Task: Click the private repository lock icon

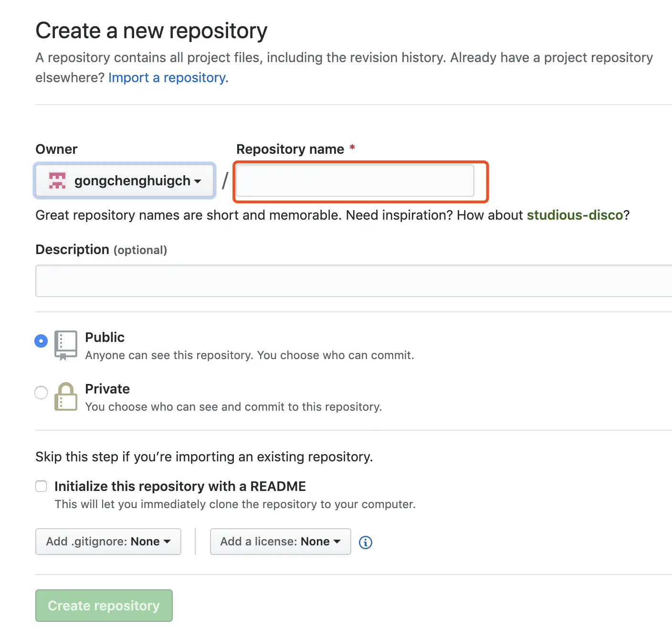Action: coord(65,396)
